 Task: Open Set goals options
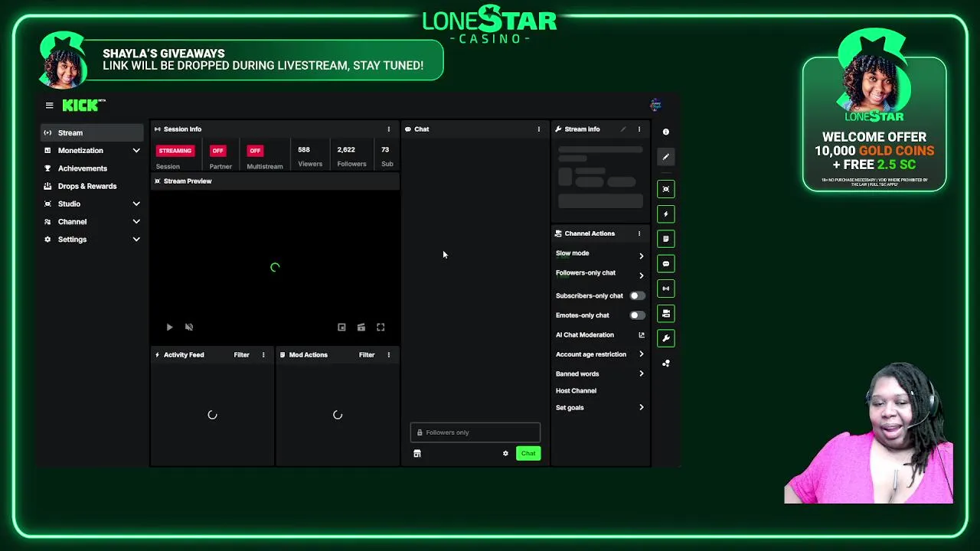pyautogui.click(x=600, y=408)
